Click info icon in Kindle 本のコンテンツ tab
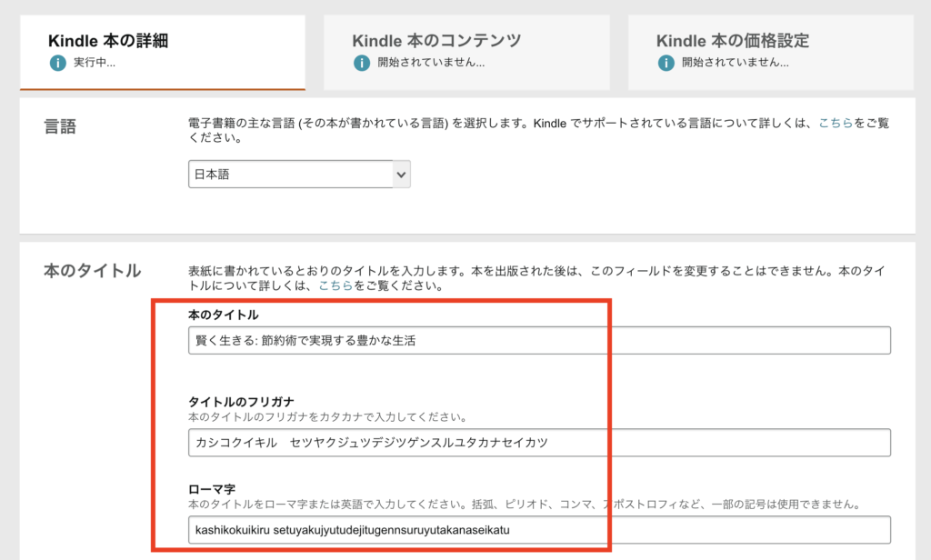Image resolution: width=931 pixels, height=560 pixels. coord(362,63)
